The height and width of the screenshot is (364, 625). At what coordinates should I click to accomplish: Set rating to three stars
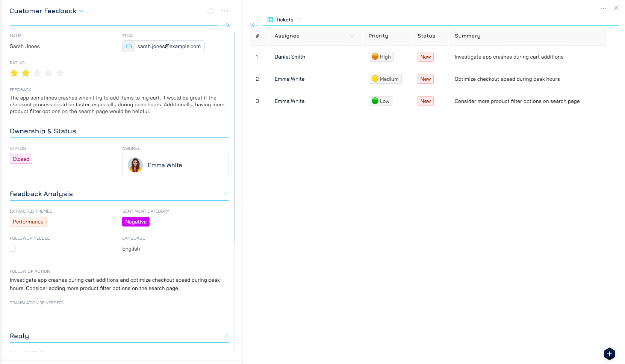click(37, 73)
